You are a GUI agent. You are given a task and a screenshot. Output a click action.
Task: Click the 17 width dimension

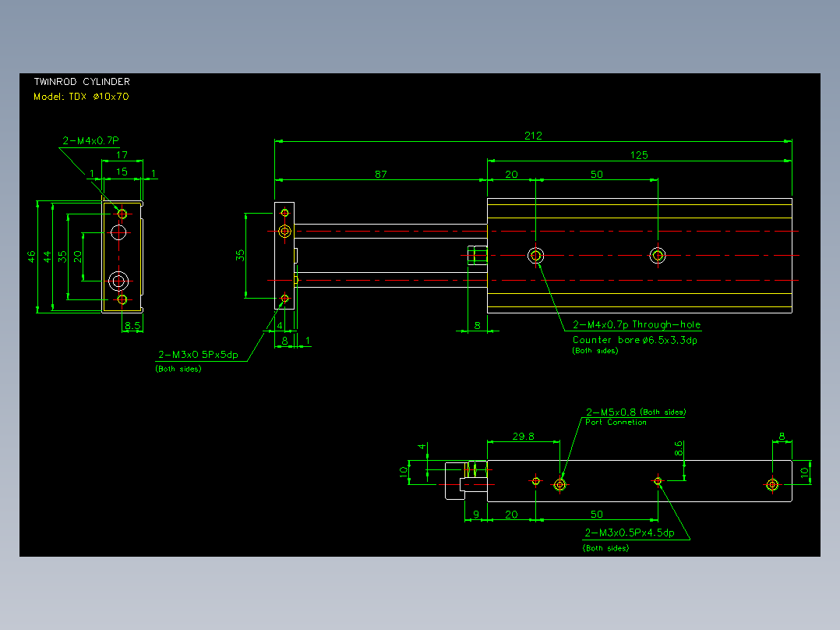tap(122, 155)
